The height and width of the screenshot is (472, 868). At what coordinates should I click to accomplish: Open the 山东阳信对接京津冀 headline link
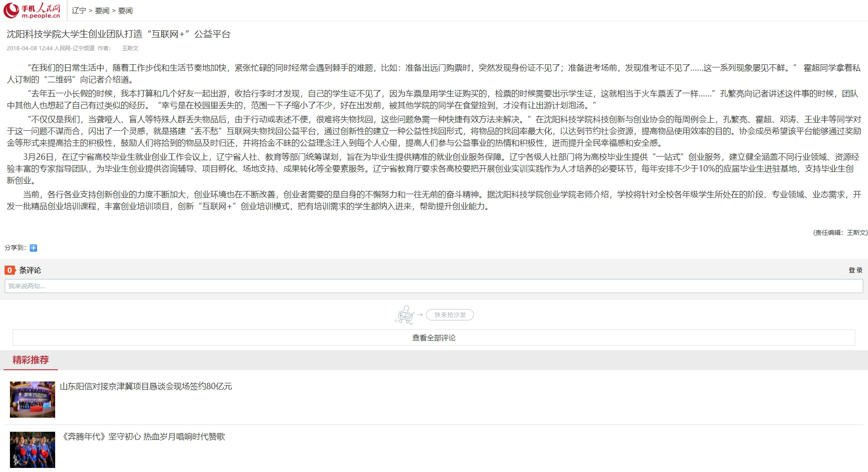click(x=146, y=386)
